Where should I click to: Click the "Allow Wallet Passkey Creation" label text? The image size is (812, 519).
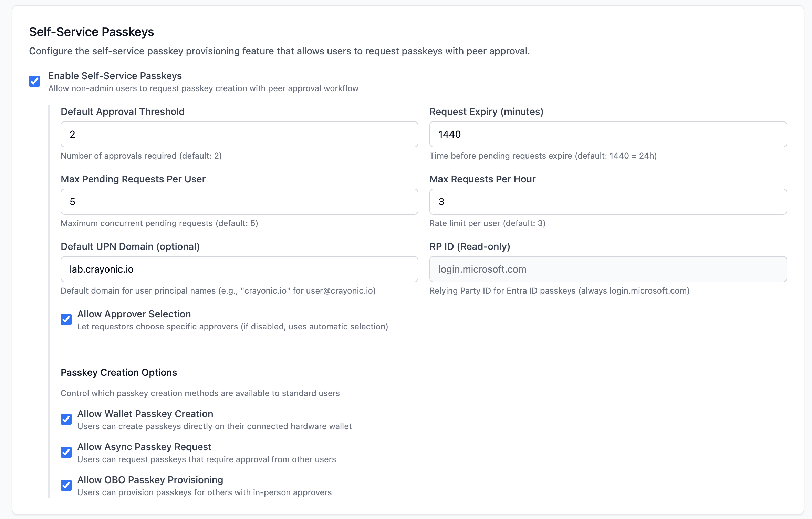pyautogui.click(x=145, y=414)
